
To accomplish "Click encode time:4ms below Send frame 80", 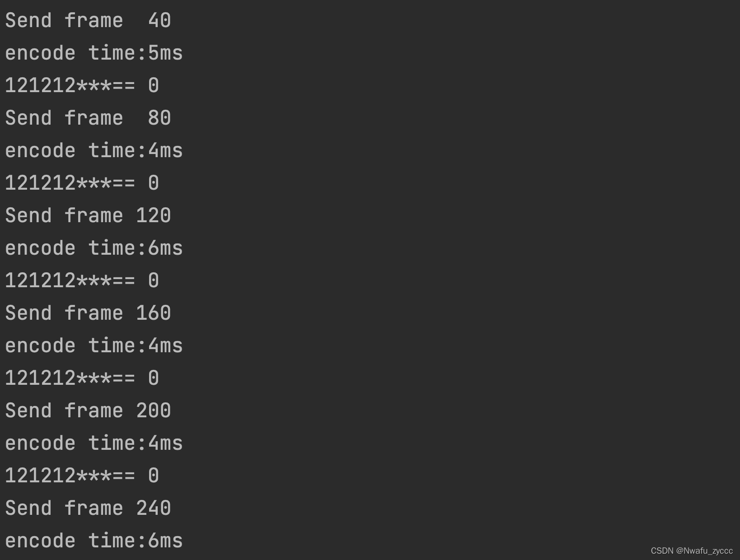I will [94, 151].
